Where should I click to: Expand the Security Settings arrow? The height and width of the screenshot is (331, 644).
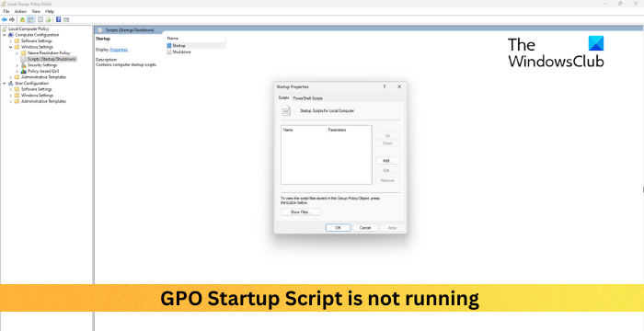tap(17, 65)
